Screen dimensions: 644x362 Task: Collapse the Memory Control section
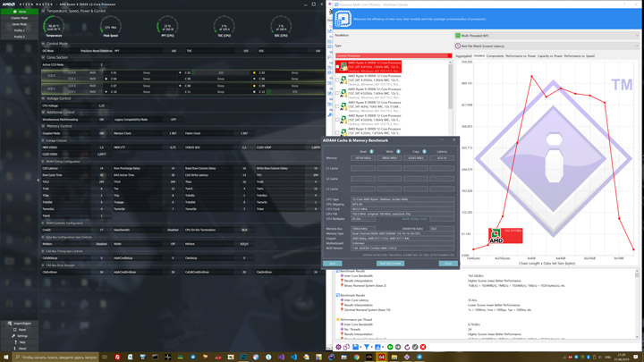click(x=43, y=126)
